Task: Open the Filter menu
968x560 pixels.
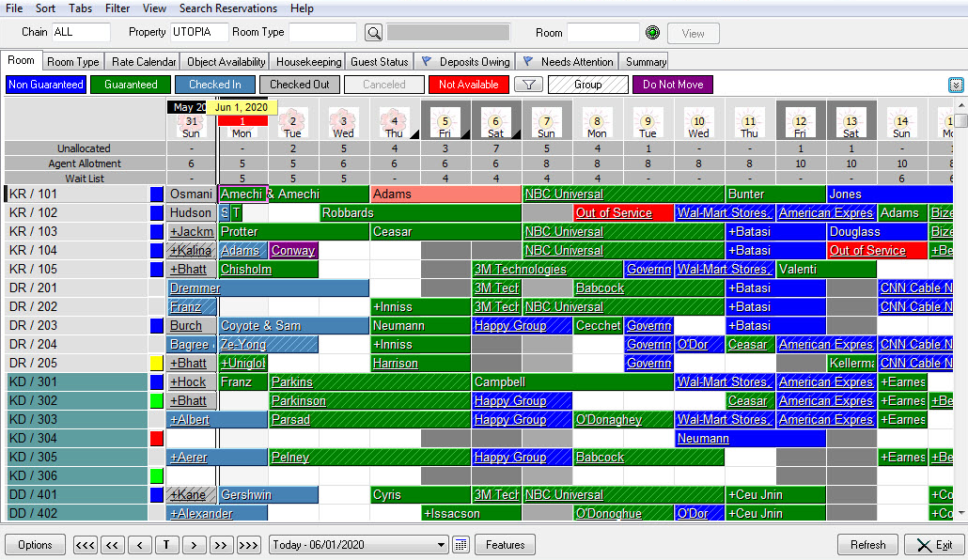Action: coord(117,8)
